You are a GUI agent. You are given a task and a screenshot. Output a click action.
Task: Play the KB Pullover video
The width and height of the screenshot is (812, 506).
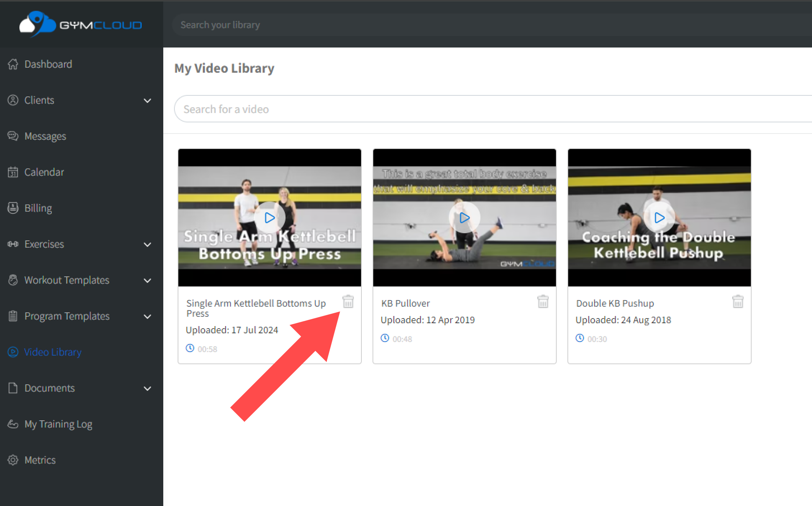(465, 218)
